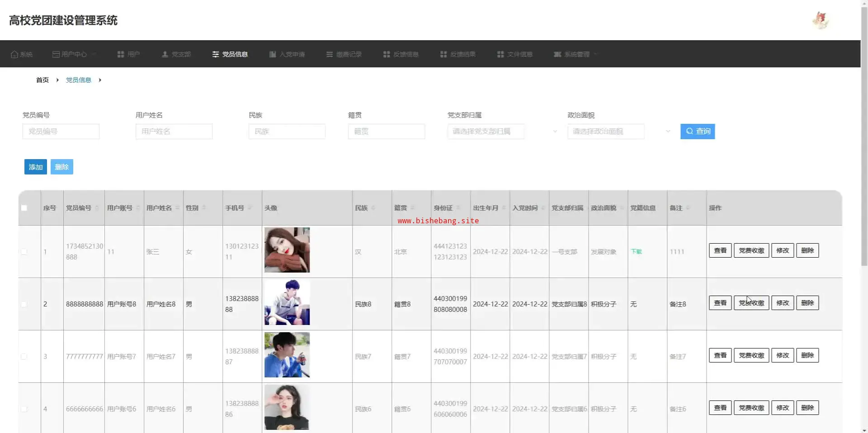Click the 用户姓名 search input field

[x=174, y=132]
